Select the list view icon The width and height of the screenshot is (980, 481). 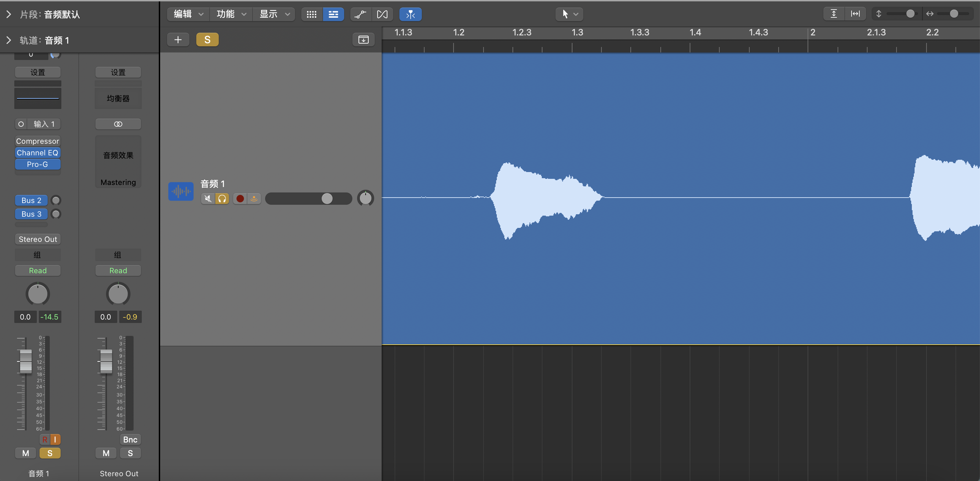(x=333, y=14)
